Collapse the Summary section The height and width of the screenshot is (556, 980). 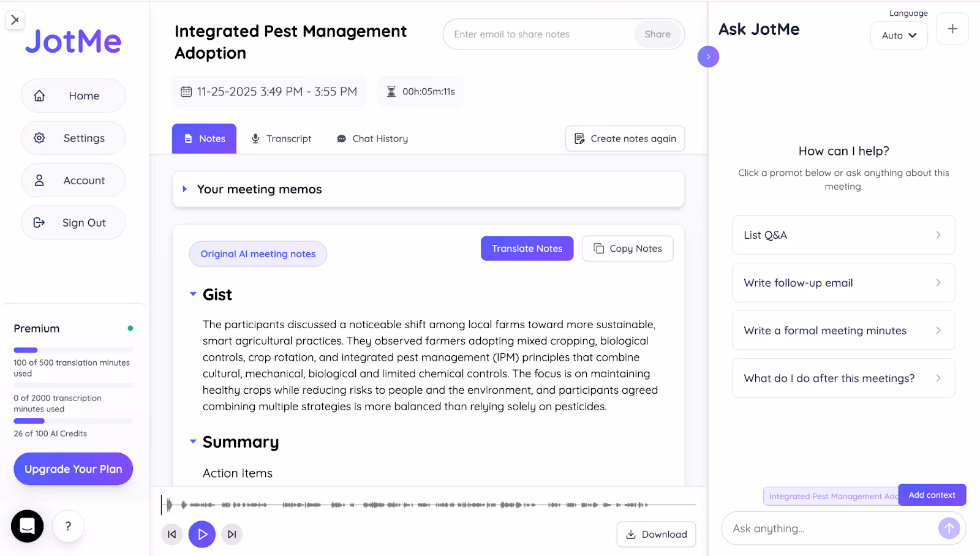coord(193,441)
